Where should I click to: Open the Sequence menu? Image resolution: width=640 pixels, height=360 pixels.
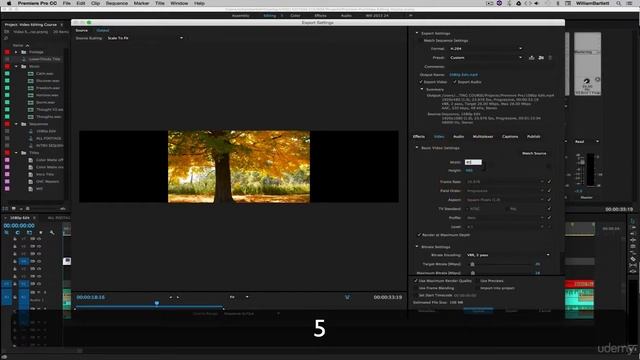click(117, 3)
